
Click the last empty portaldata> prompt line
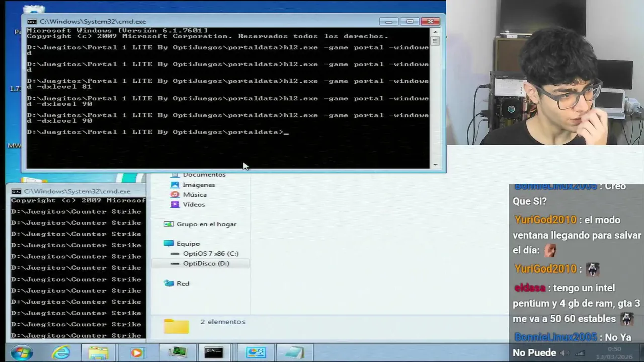point(157,132)
